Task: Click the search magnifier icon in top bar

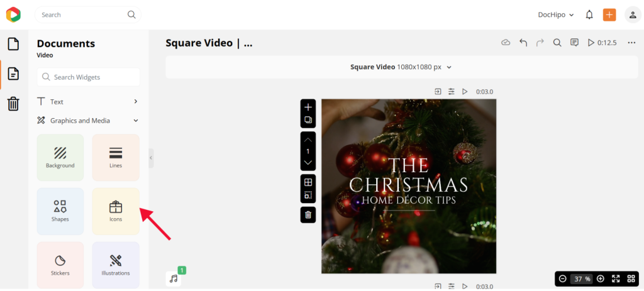Action: pos(131,15)
